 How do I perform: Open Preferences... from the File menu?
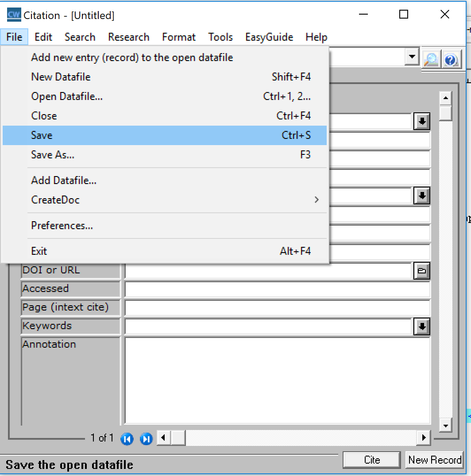pyautogui.click(x=62, y=226)
